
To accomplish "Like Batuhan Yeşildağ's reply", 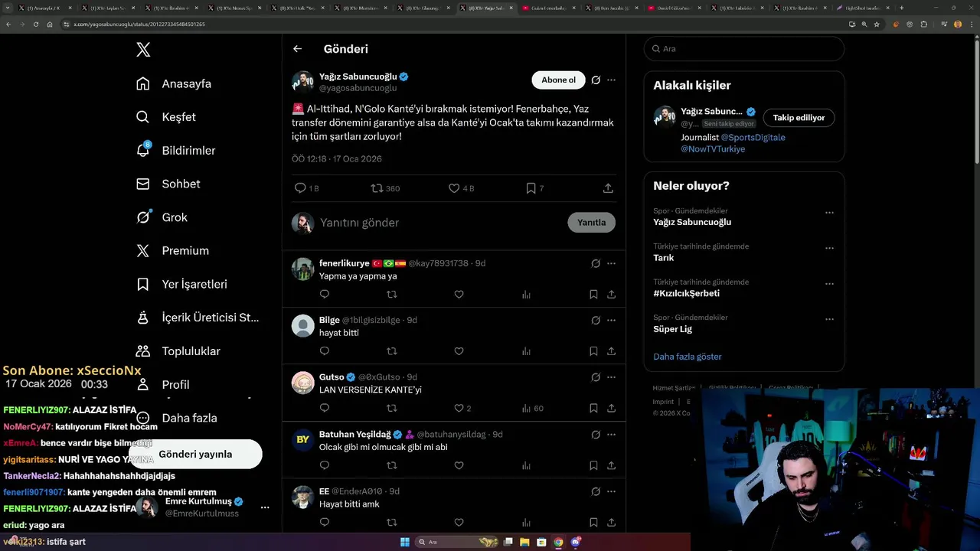I will (x=459, y=465).
